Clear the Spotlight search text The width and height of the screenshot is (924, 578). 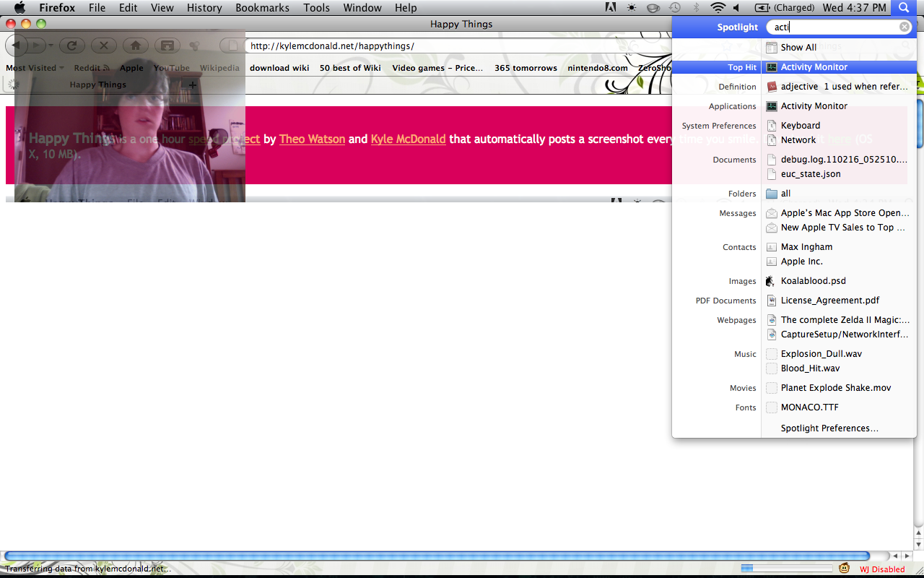point(905,27)
